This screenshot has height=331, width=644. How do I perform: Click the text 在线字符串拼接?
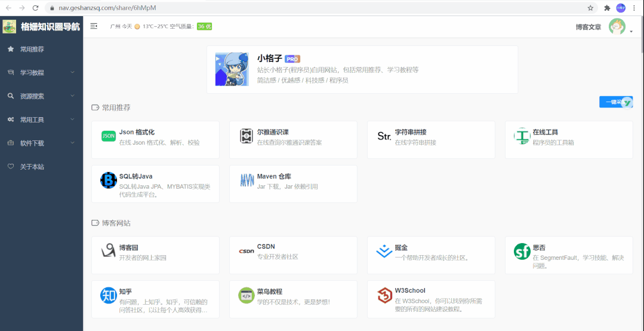[415, 143]
